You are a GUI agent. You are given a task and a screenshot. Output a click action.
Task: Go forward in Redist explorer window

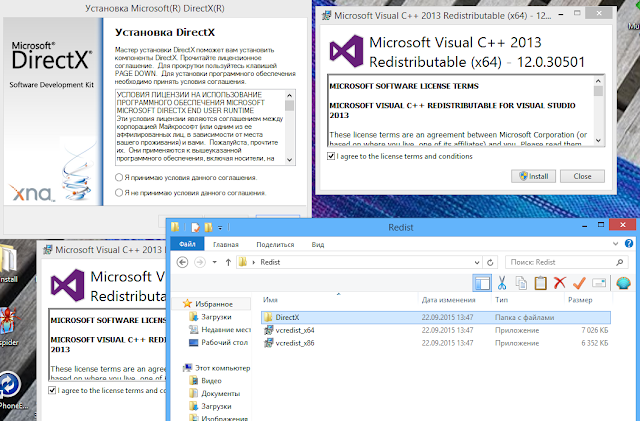pyautogui.click(x=200, y=262)
